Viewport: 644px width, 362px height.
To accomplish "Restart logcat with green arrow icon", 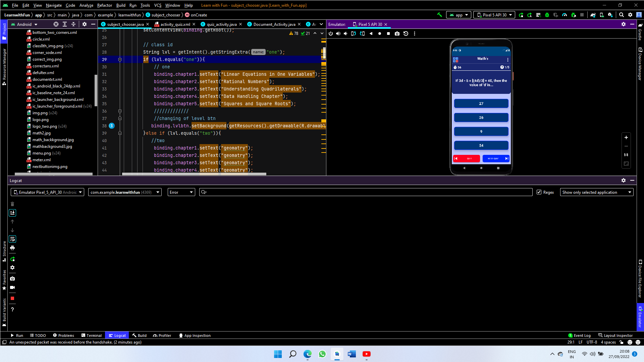I will (12, 259).
